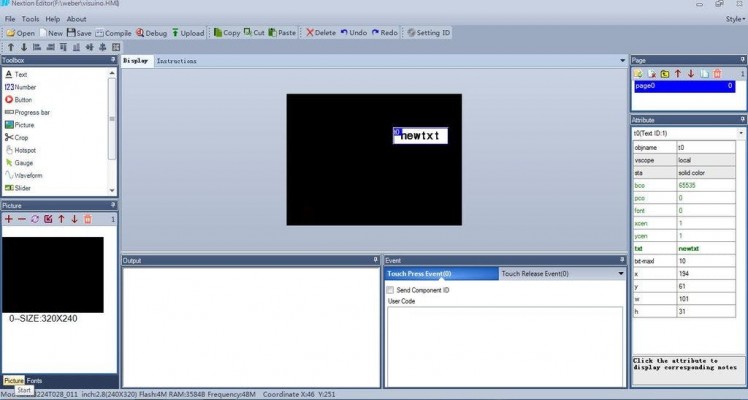Move picture up in Picture panel
This screenshot has height=400, width=748.
coord(62,219)
